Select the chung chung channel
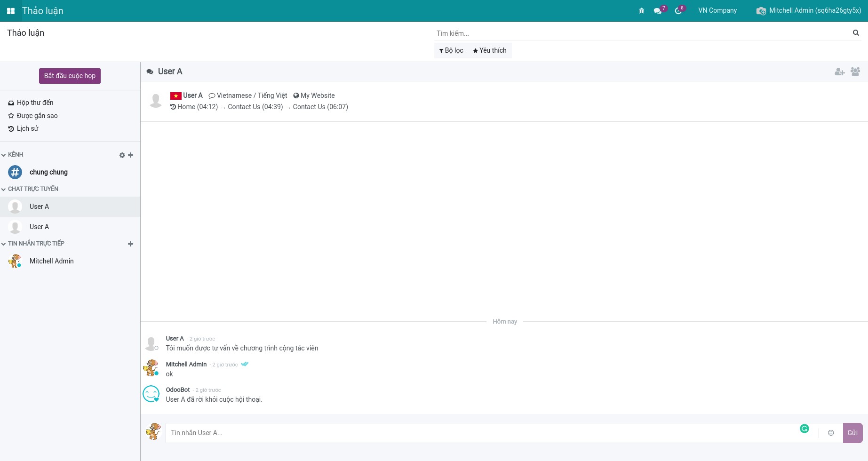868x461 pixels. click(x=48, y=172)
